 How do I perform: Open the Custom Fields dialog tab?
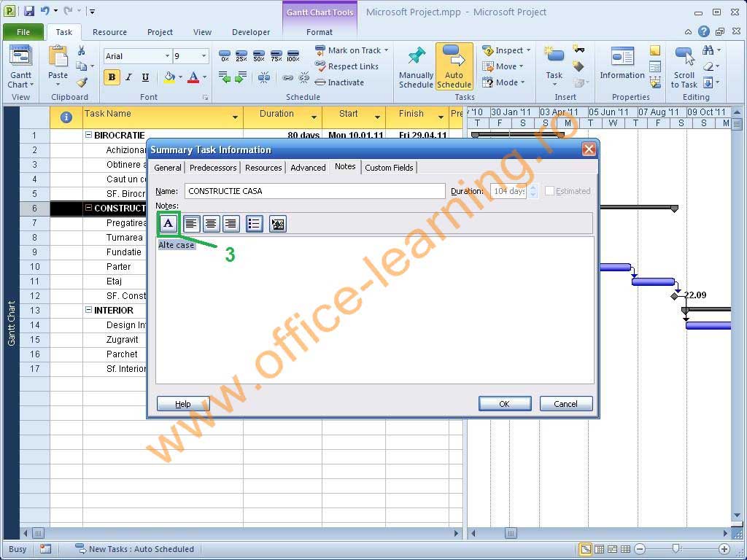click(x=390, y=168)
